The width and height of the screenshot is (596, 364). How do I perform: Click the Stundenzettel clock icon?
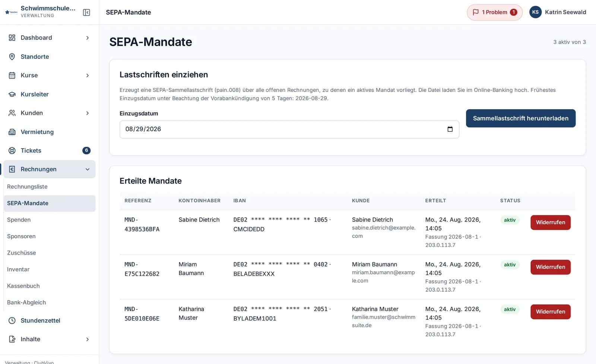[12, 320]
